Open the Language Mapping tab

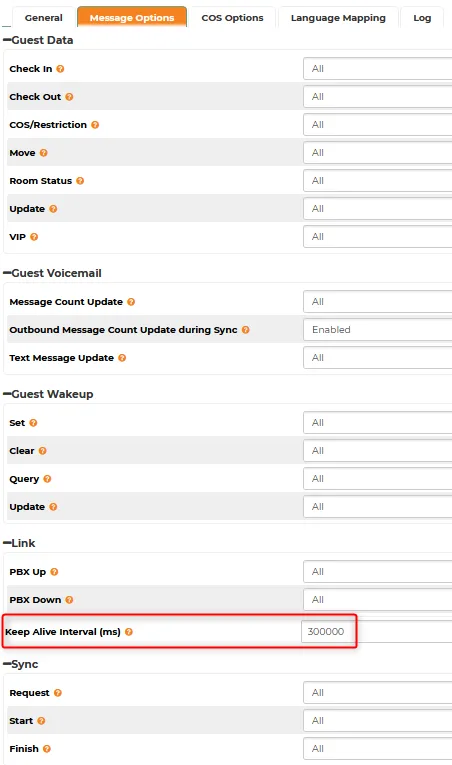click(x=338, y=18)
